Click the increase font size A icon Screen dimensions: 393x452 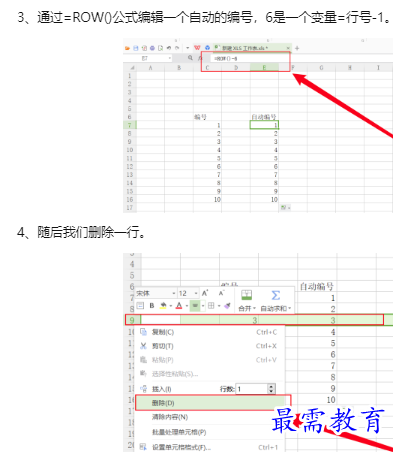click(205, 293)
